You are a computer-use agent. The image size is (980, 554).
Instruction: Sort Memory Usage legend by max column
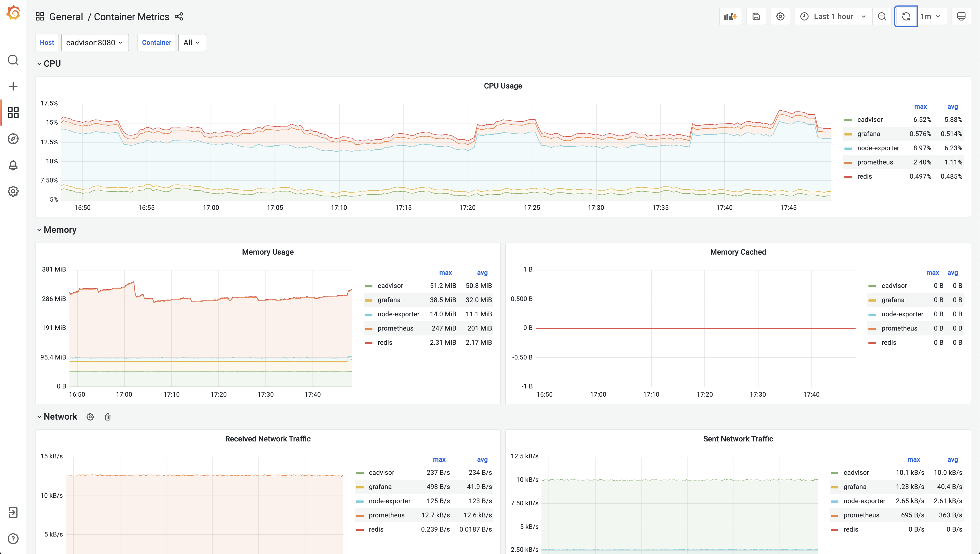point(445,273)
